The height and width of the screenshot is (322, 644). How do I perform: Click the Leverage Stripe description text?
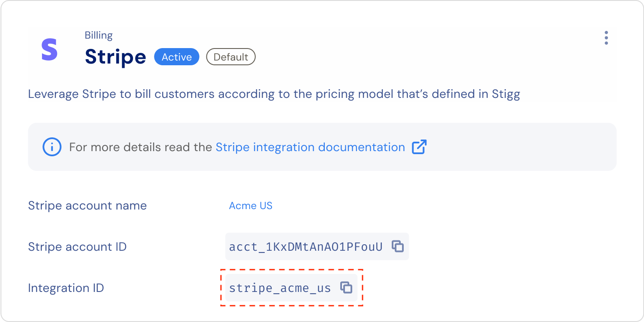tap(274, 94)
